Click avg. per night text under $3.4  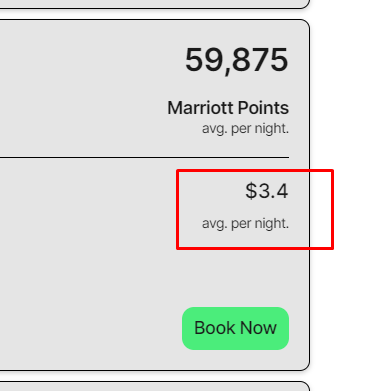click(x=245, y=224)
